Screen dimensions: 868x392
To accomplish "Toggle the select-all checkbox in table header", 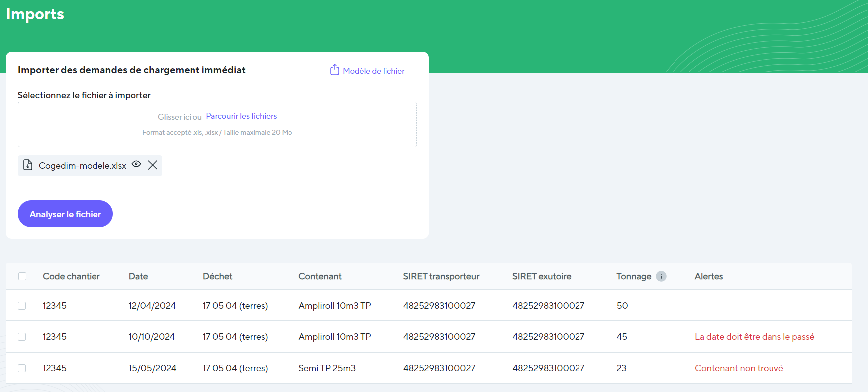I will click(x=22, y=276).
